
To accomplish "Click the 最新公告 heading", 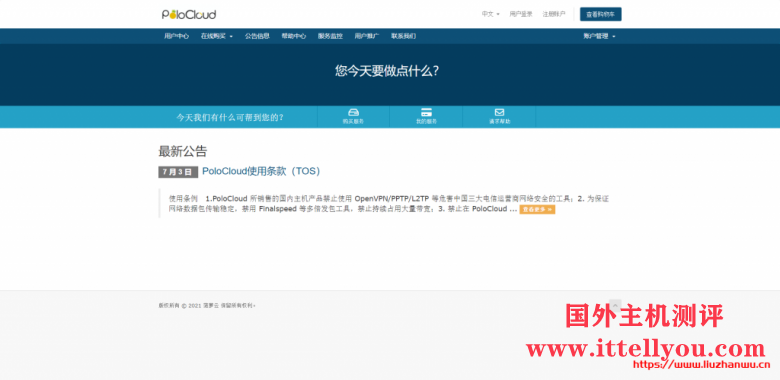I will pyautogui.click(x=183, y=151).
